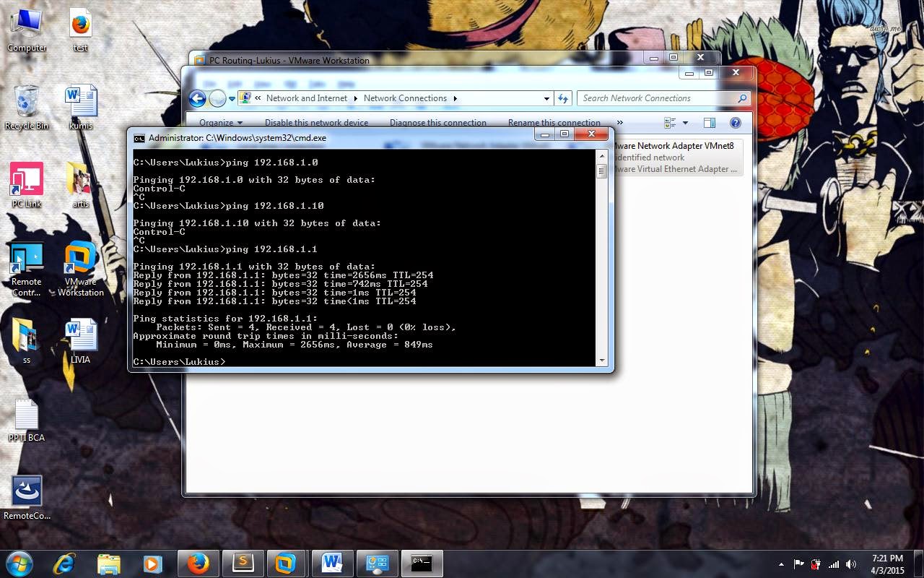Viewport: 924px width, 578px height.
Task: Launch the VMware Workstation desktop shortcut
Action: 80,269
